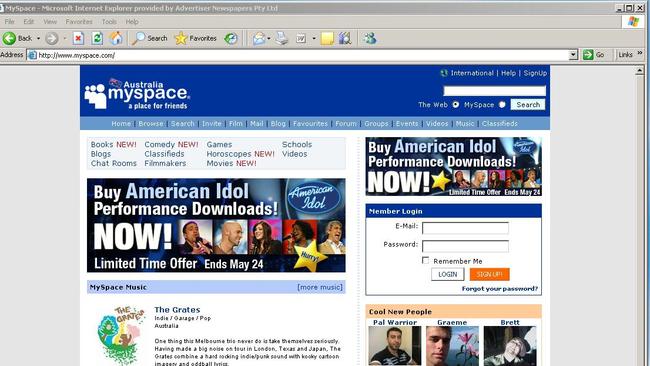Click the Print toolbar icon
650x366 pixels.
pos(282,39)
